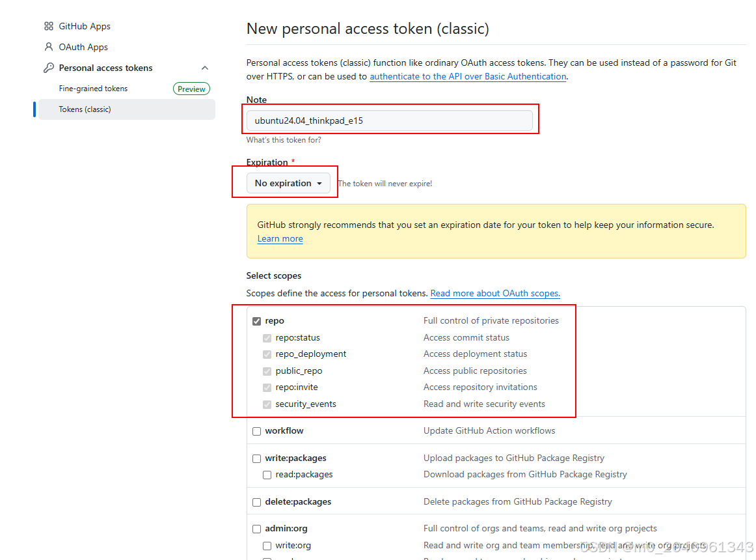Click the 'Update GitHub Action workflows' description
The height and width of the screenshot is (560, 756).
point(489,430)
